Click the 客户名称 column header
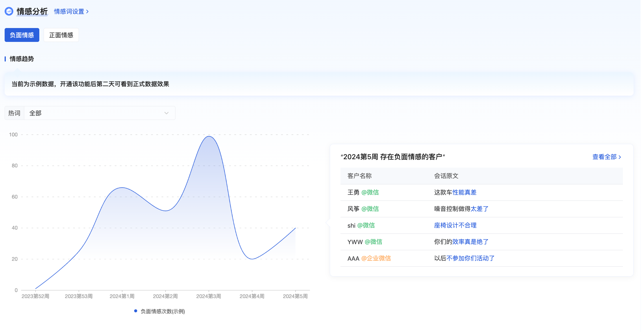Image resolution: width=644 pixels, height=332 pixels. coord(359,176)
